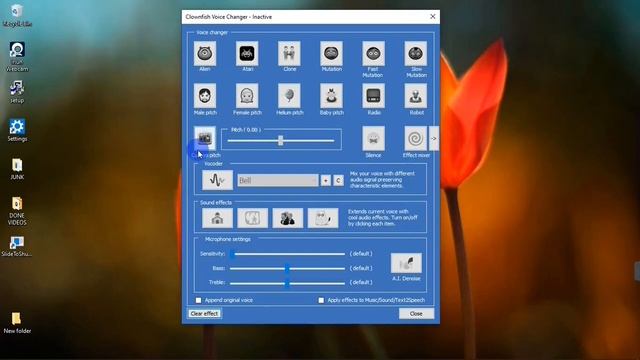Click the Close button at bottom
Viewport: 640px width, 360px height.
[416, 313]
